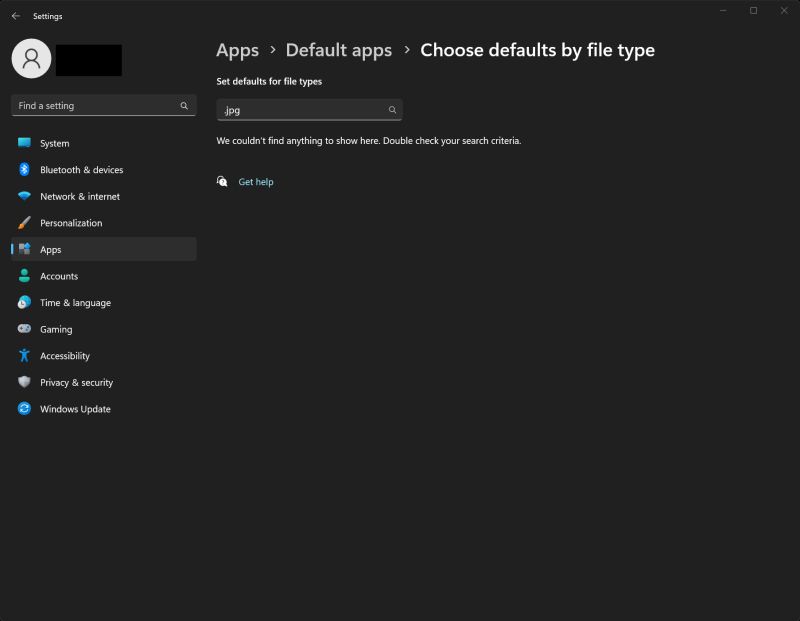This screenshot has height=621, width=800.
Task: Click the Gaming controller icon
Action: click(x=23, y=329)
